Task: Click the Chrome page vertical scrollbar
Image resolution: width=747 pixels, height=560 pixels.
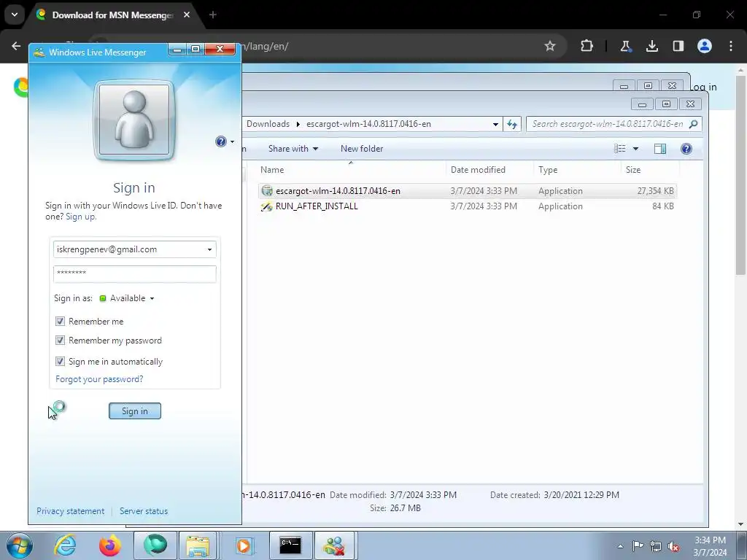Action: tap(740, 175)
